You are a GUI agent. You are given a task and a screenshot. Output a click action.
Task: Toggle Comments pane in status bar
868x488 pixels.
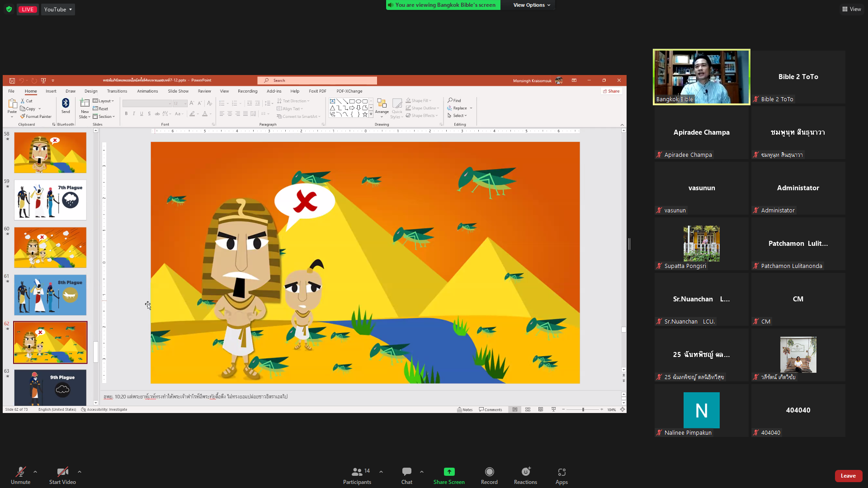[491, 409]
